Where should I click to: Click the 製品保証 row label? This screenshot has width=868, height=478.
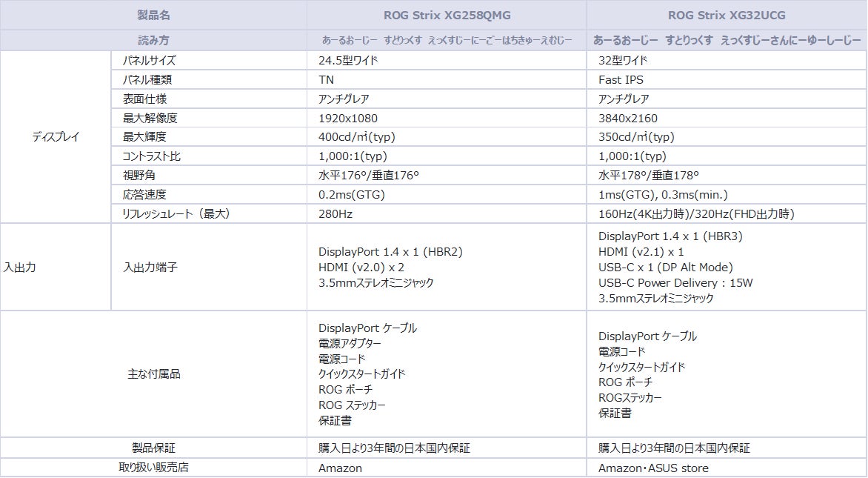tap(153, 448)
